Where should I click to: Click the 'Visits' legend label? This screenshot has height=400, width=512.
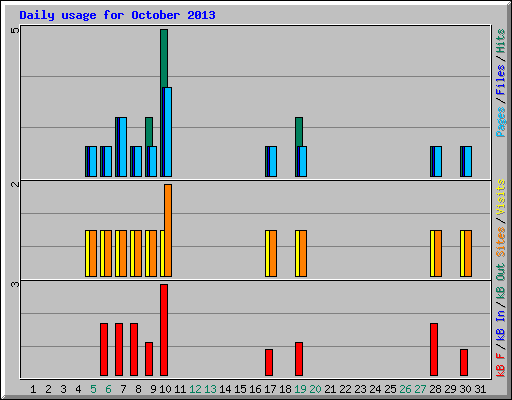tap(501, 197)
